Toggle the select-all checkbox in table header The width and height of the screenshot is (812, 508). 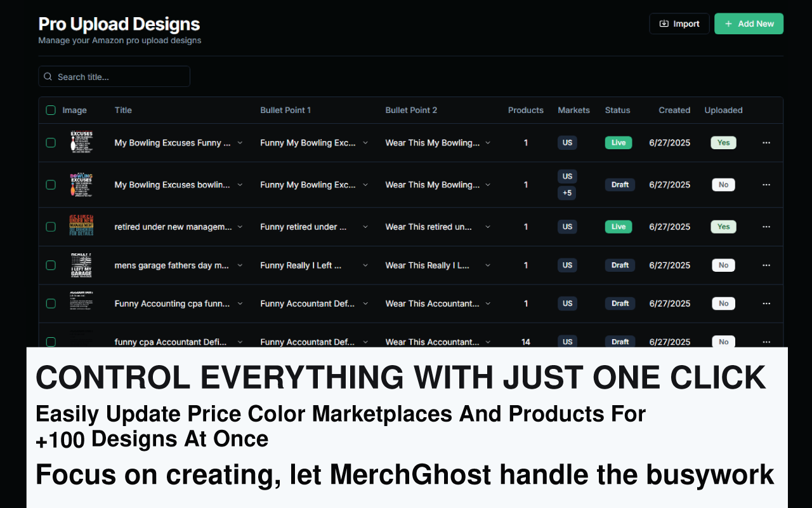tap(51, 110)
